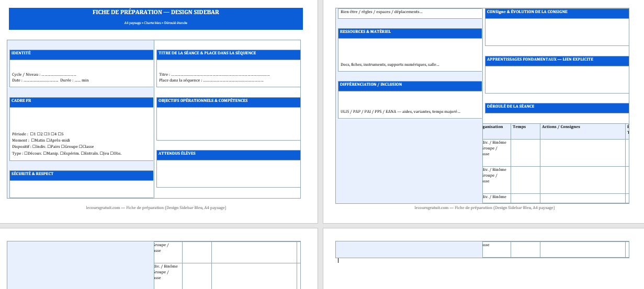Tick the Manip. type checkbox
Image resolution: width=644 pixels, height=289 pixels.
point(44,153)
